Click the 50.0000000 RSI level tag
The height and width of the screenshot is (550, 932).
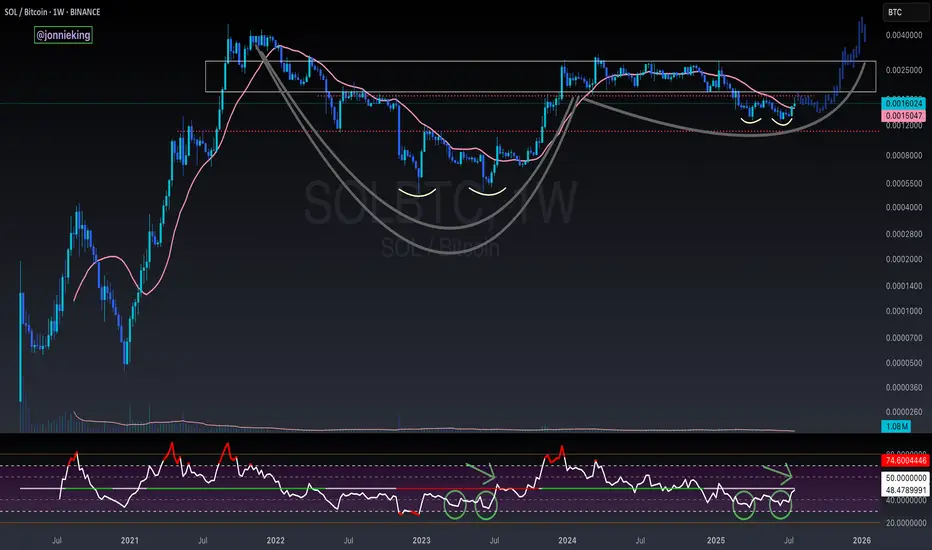(905, 478)
